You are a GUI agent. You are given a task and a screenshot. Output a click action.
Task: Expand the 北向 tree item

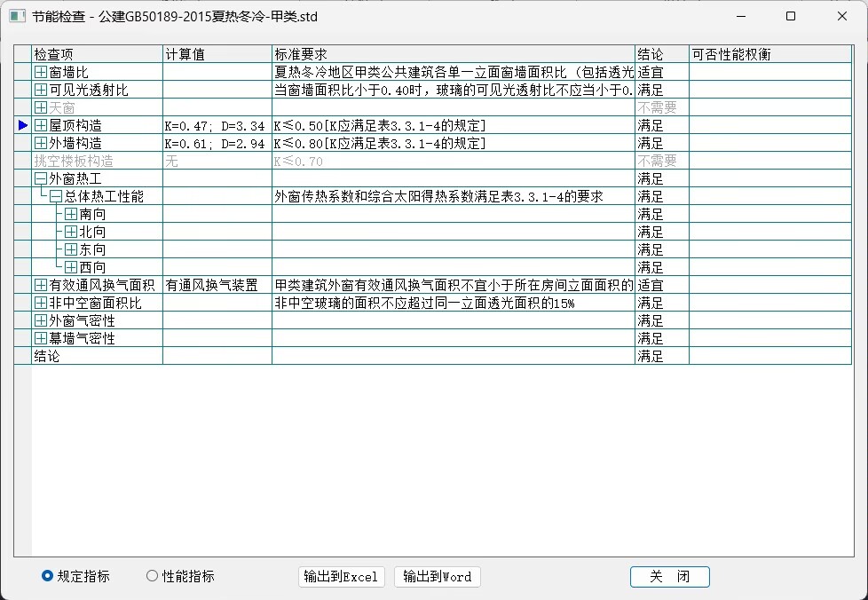tap(71, 232)
